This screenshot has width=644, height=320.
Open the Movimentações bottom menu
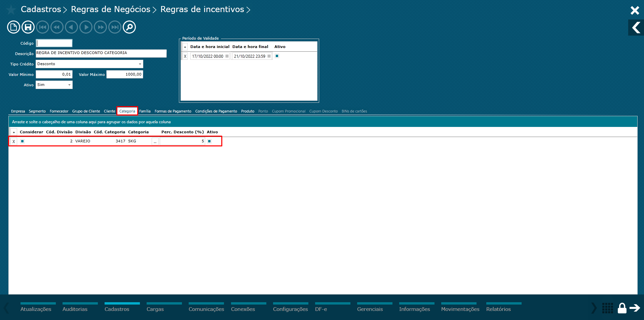[460, 308]
